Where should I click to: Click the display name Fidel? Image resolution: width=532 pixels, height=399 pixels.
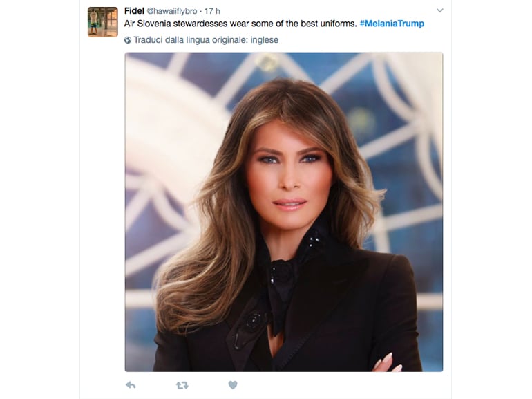coord(134,11)
